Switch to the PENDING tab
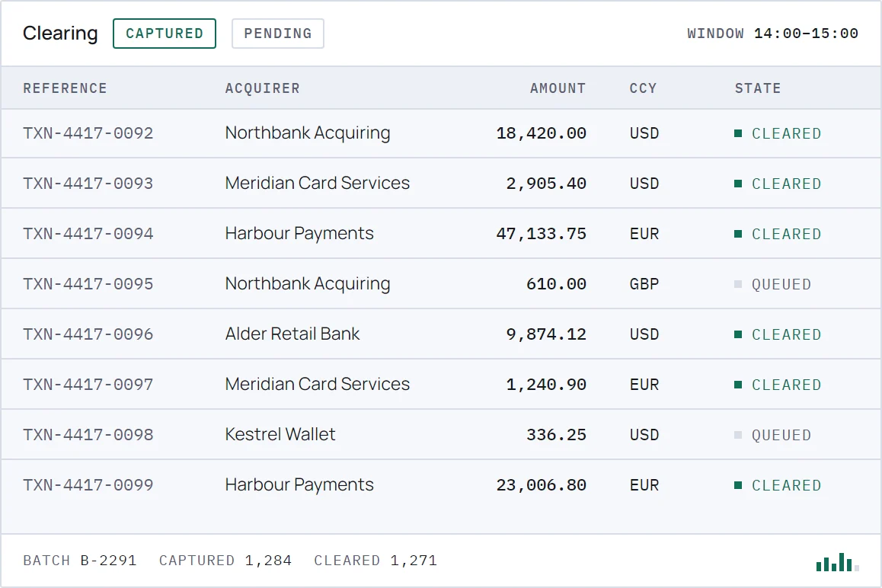The width and height of the screenshot is (882, 588). tap(278, 34)
